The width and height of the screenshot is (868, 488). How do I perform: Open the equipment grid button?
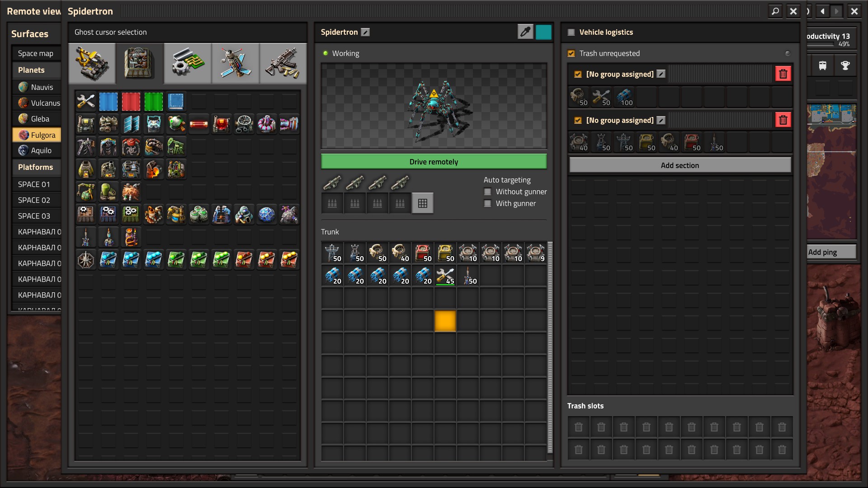click(x=423, y=203)
